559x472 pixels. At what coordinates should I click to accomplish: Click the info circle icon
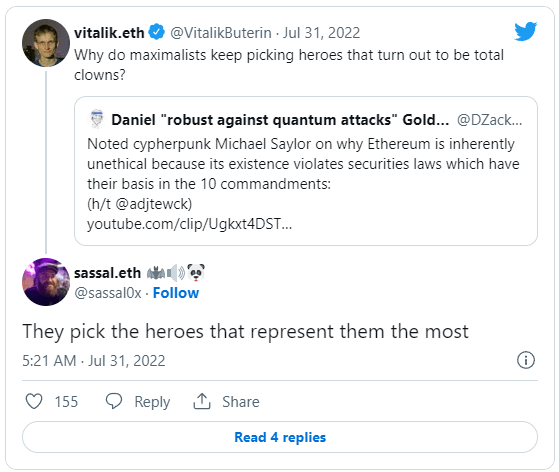click(526, 360)
